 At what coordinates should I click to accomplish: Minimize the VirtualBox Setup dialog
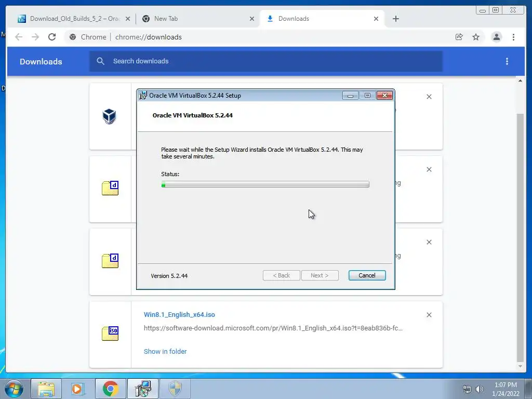coord(350,96)
